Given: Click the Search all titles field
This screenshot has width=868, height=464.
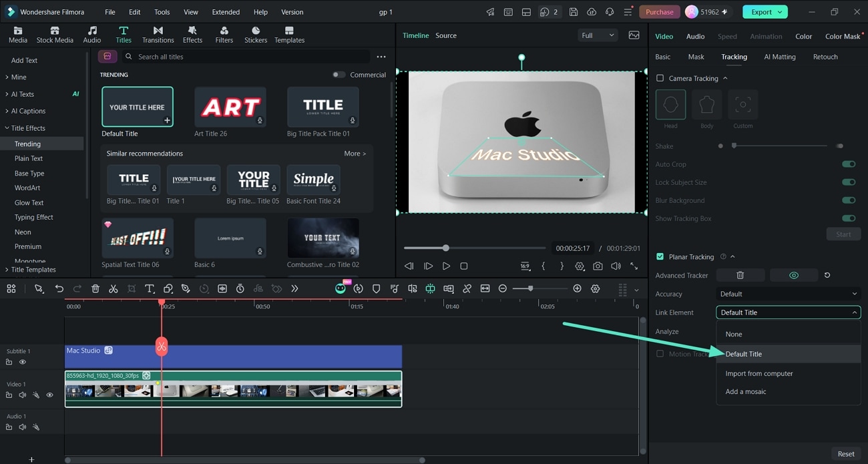Looking at the screenshot, I should click(247, 57).
